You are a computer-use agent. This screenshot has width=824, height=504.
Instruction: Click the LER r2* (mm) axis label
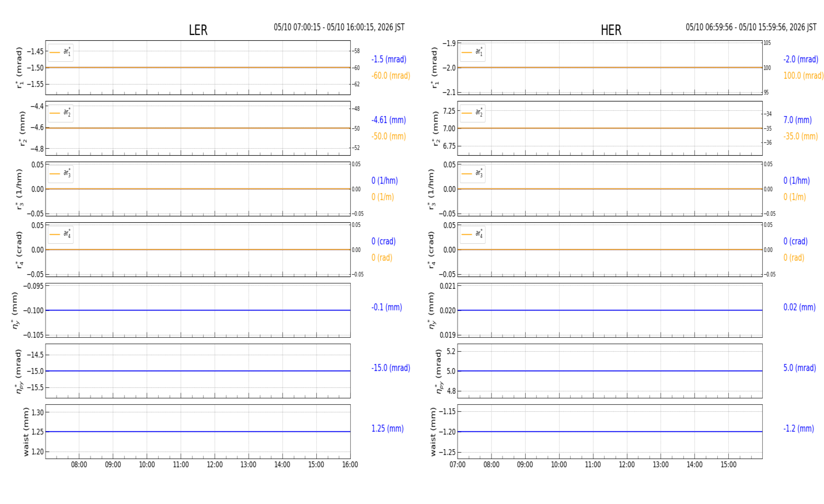(x=23, y=128)
